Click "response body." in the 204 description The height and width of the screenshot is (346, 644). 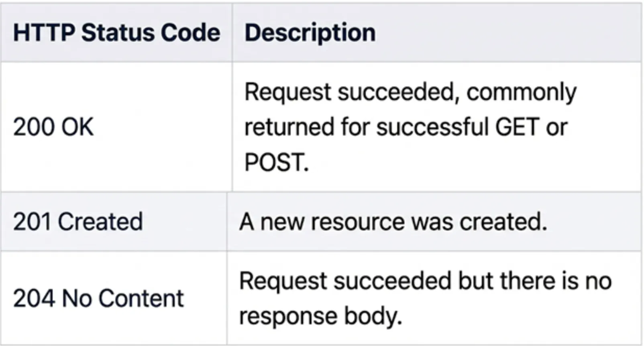320,316
